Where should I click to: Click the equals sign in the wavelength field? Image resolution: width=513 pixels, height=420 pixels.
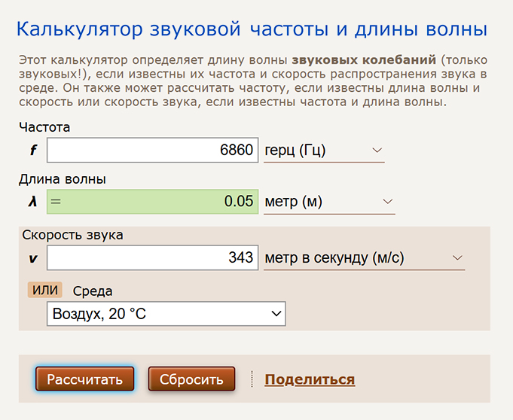tap(55, 202)
